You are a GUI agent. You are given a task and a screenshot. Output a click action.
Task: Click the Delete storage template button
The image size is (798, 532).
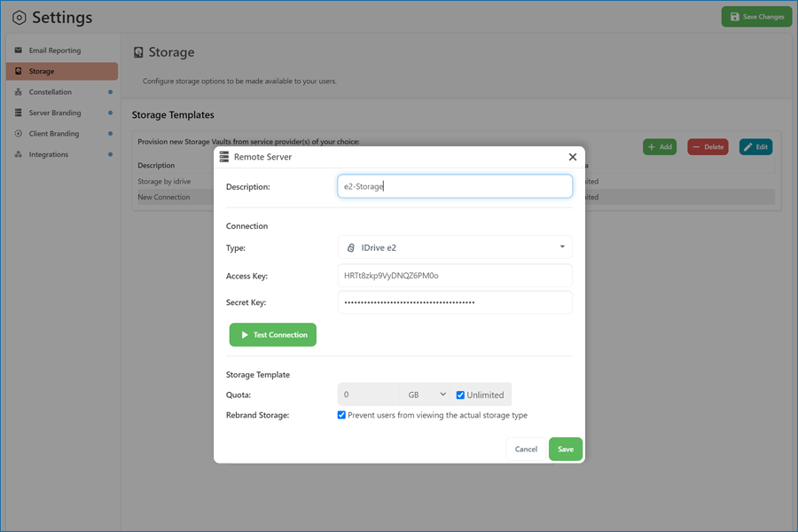tap(708, 146)
